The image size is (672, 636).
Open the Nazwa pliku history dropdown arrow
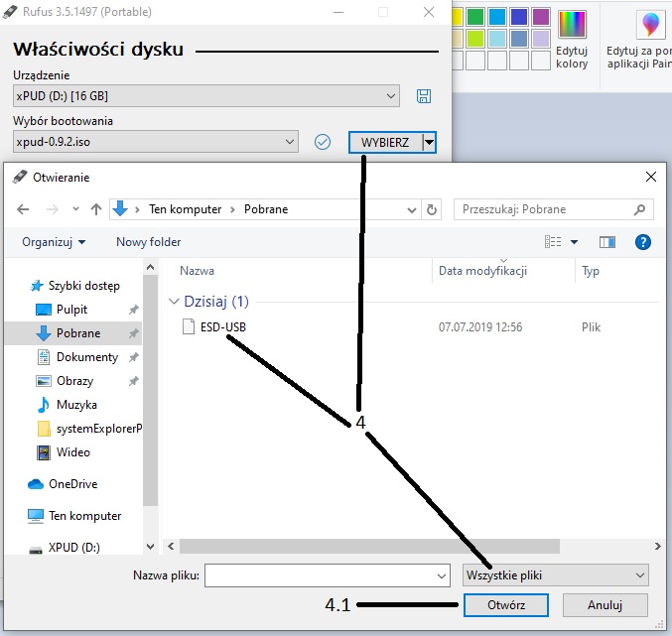[442, 575]
